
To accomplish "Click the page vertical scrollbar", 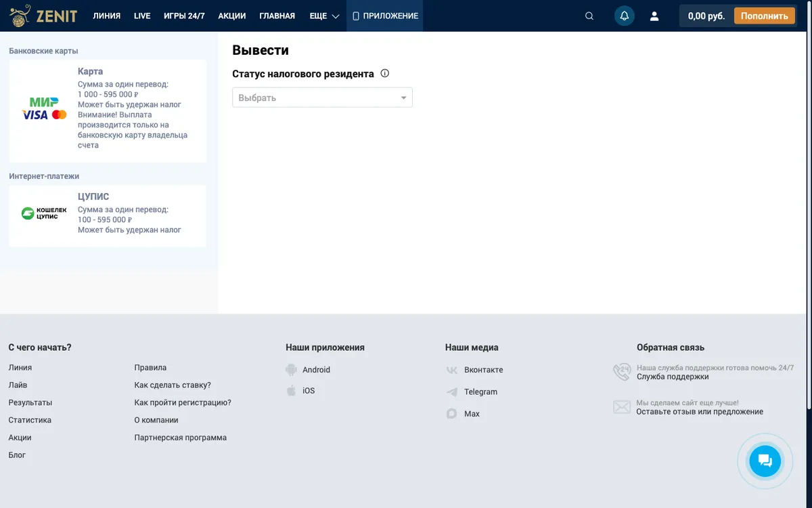I will click(x=809, y=205).
